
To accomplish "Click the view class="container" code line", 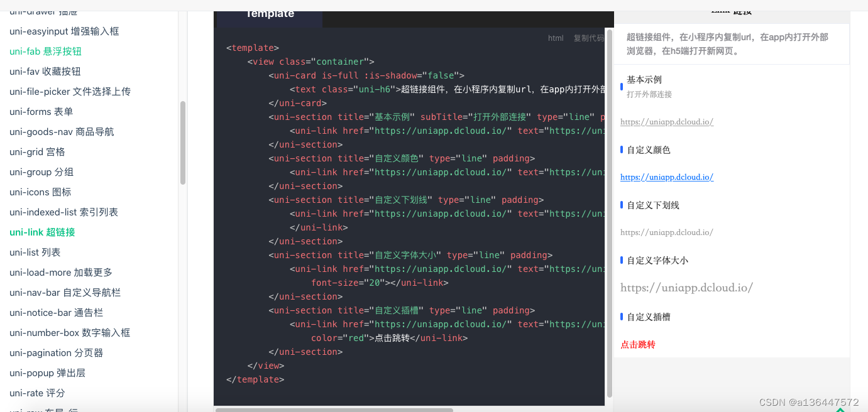I will [311, 62].
